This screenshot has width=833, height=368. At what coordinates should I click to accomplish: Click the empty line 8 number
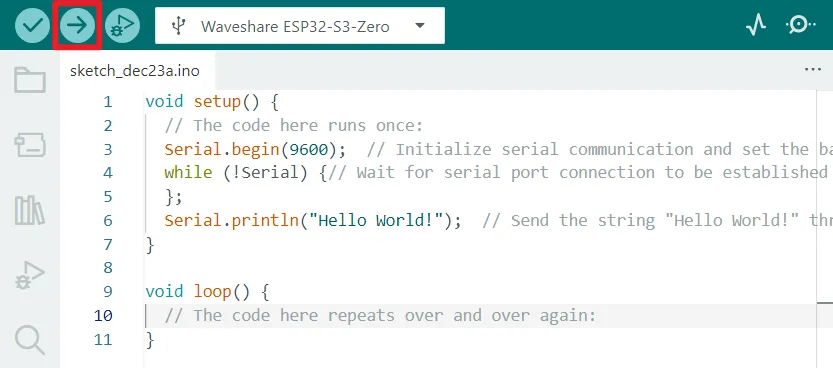click(x=108, y=268)
